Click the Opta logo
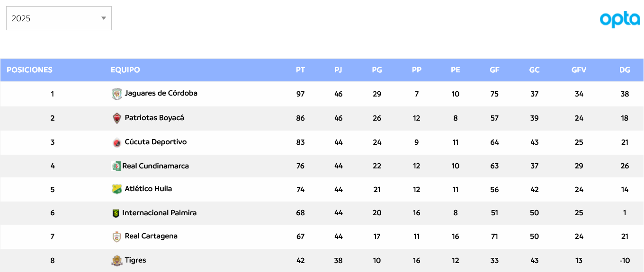Screen dimensions: 644x272 click(620, 19)
